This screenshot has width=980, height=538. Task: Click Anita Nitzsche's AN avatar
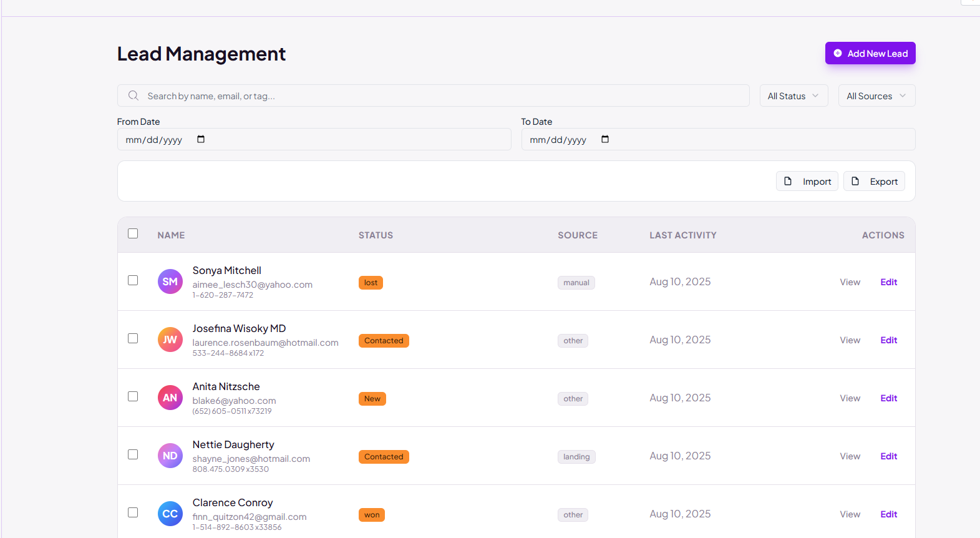[x=170, y=398]
